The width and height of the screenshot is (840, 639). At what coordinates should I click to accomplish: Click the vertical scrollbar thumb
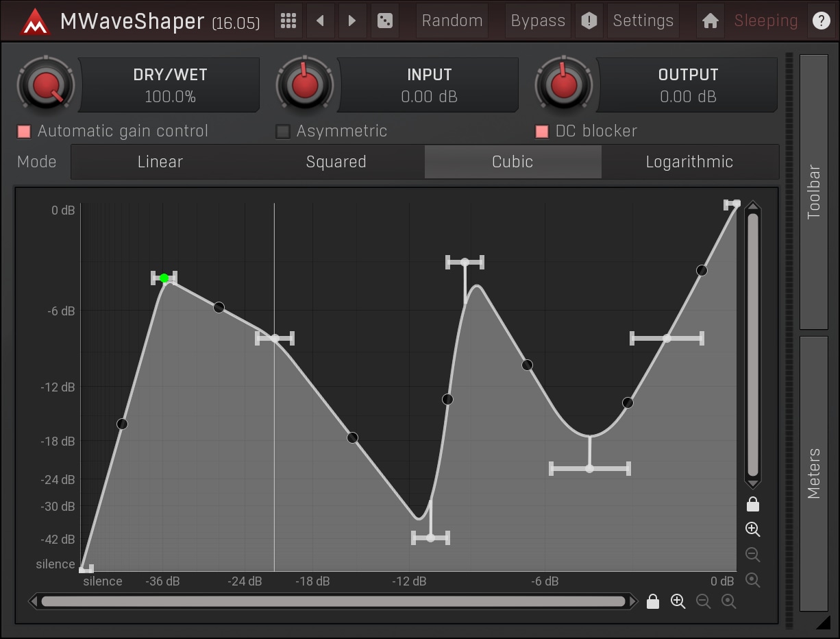coord(753,345)
